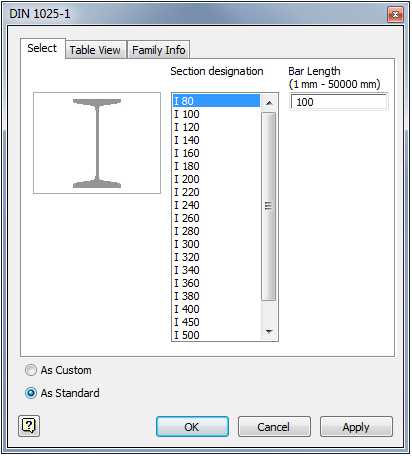Close the DIN 1025-1 dialog
Viewport: 412px width, 456px height.
click(x=395, y=14)
